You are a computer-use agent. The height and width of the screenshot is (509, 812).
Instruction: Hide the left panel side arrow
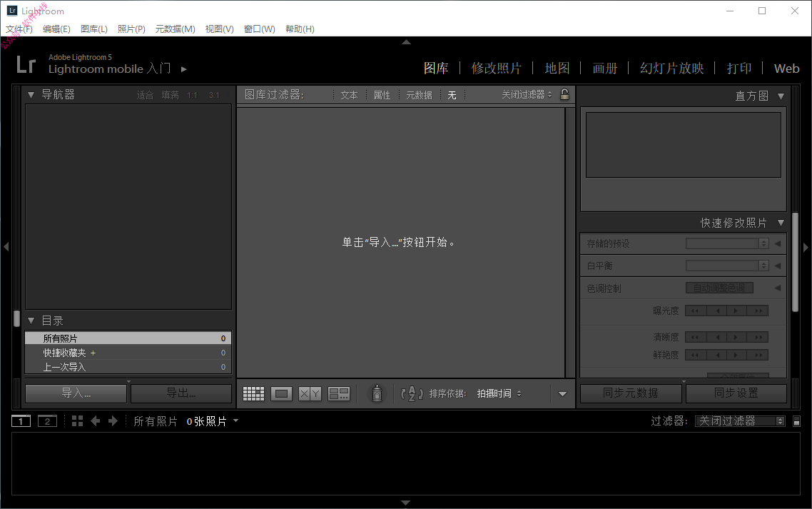(6, 247)
